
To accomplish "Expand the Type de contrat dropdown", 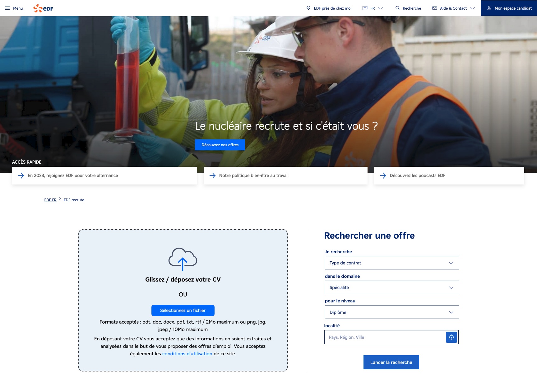I will tap(391, 263).
